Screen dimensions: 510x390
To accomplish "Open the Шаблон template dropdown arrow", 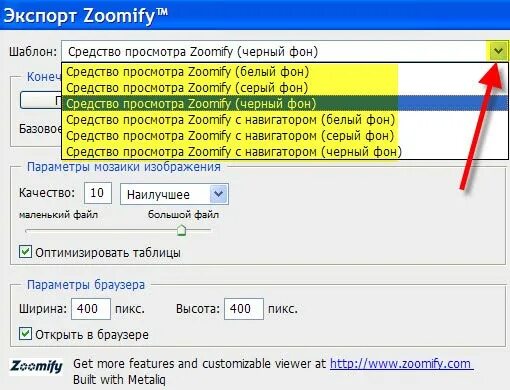I will [x=498, y=51].
